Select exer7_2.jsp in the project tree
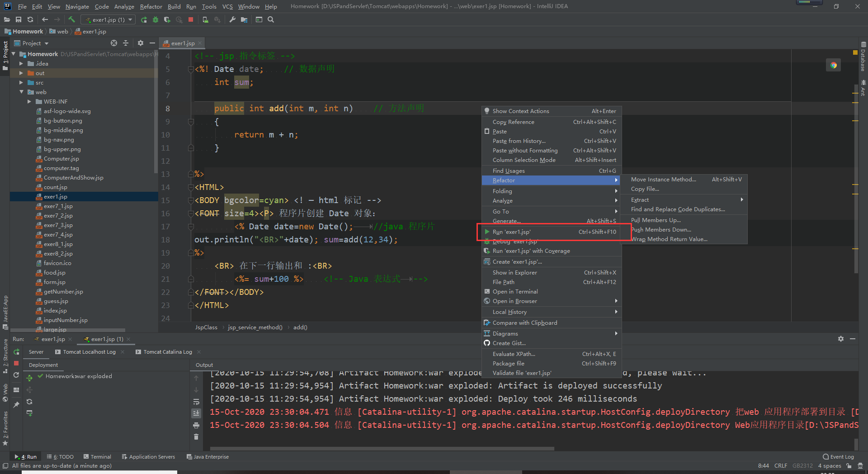 coord(58,216)
